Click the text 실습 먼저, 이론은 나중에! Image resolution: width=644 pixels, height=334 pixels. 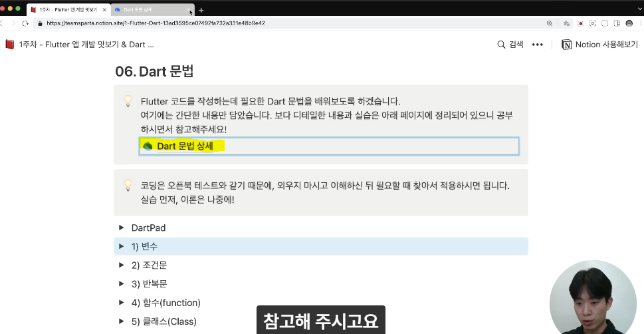tap(187, 200)
